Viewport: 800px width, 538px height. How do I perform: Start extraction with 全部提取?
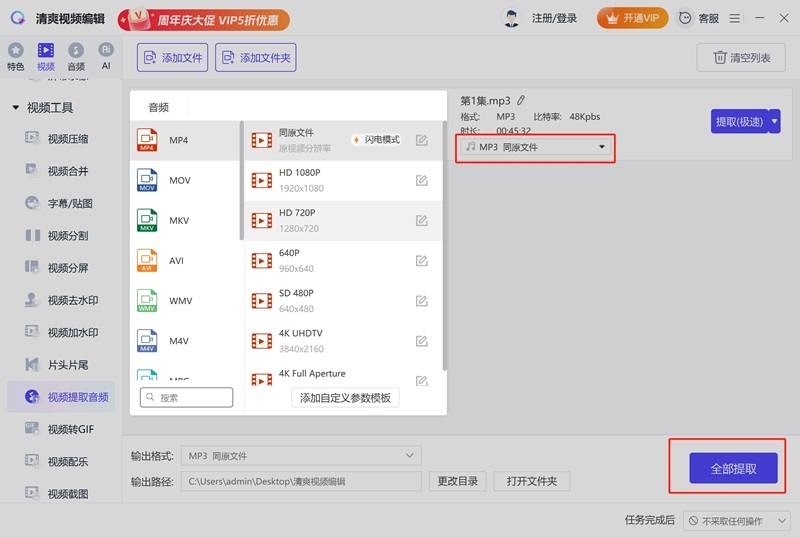[x=733, y=468]
